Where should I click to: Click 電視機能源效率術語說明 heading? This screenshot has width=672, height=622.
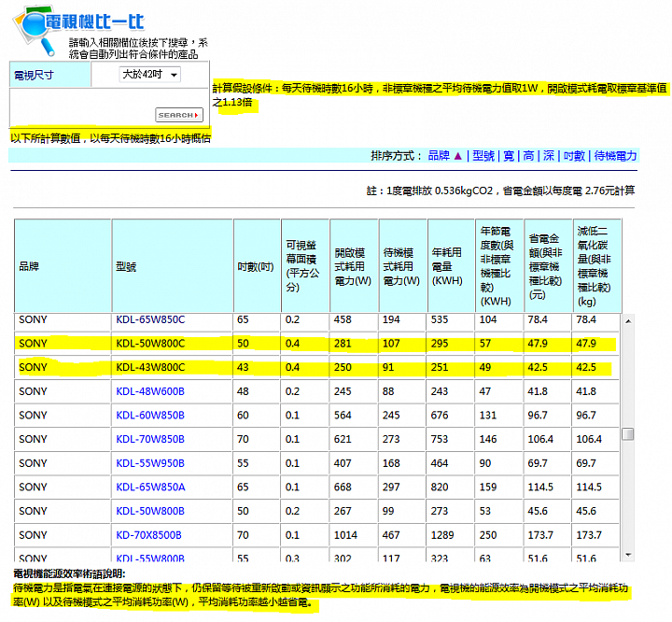[x=69, y=573]
